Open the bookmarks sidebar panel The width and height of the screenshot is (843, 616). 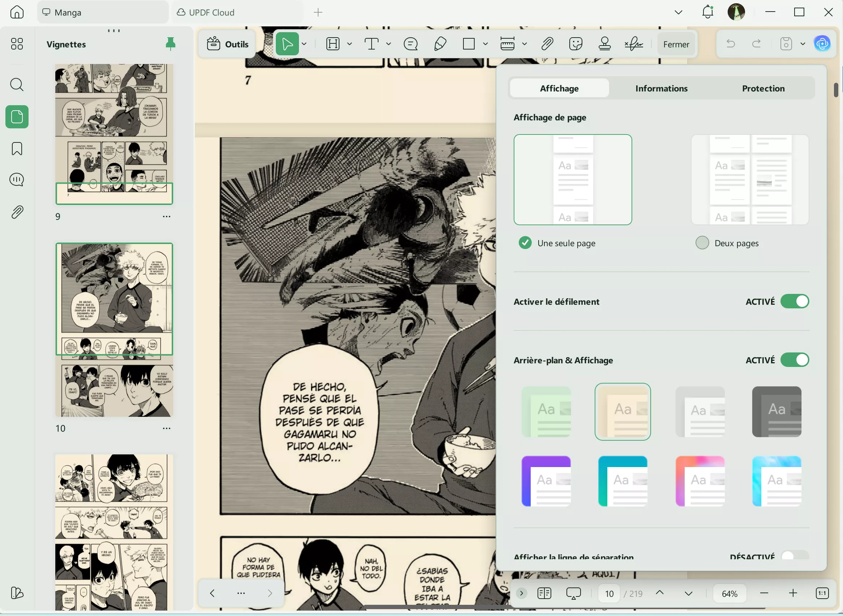[x=17, y=149]
